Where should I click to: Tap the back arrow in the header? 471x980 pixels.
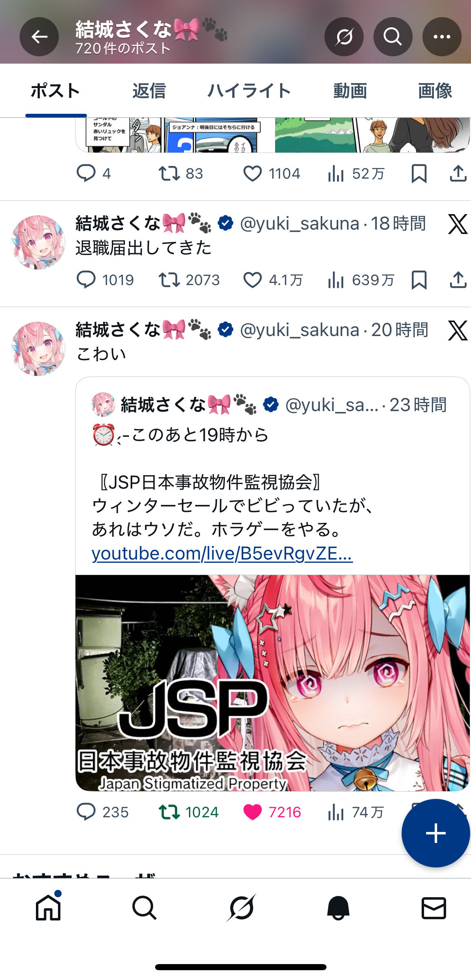pos(39,37)
